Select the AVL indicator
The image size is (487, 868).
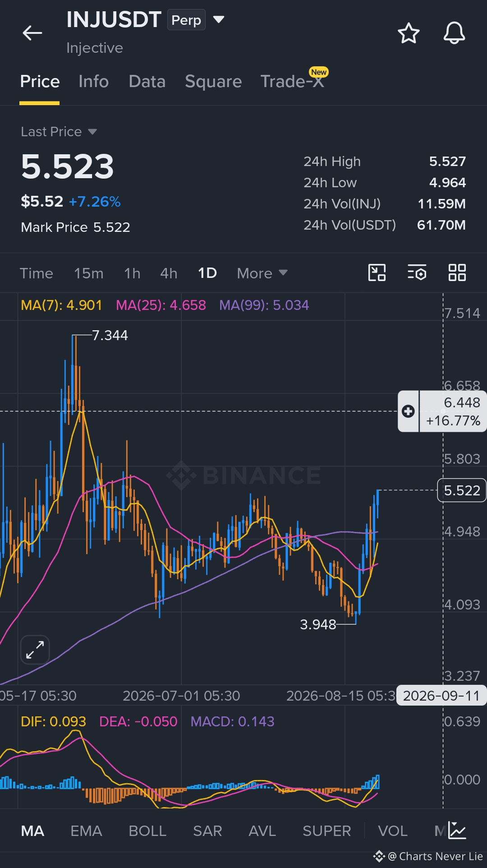tap(262, 831)
